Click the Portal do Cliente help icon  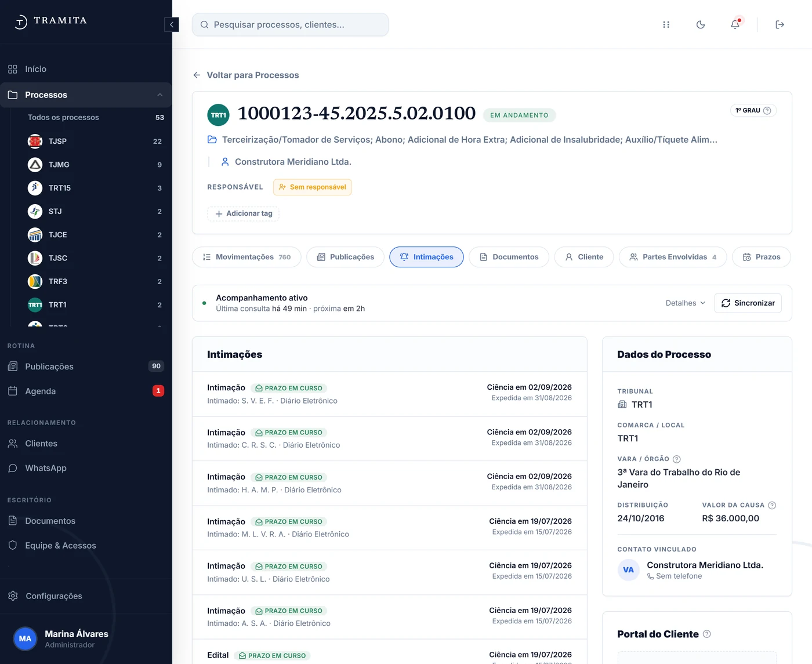pos(706,634)
